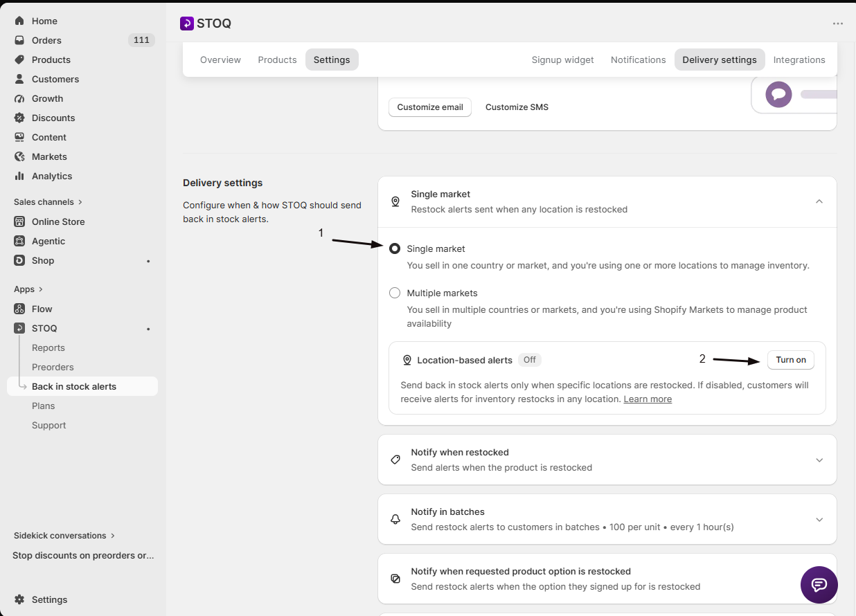Click the Settings gear icon in sidebar
Image resolution: width=856 pixels, height=616 pixels.
[19, 599]
